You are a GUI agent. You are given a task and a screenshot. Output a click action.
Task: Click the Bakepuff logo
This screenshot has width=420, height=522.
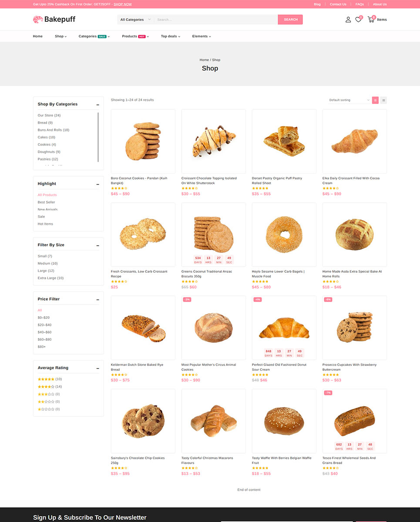click(54, 20)
